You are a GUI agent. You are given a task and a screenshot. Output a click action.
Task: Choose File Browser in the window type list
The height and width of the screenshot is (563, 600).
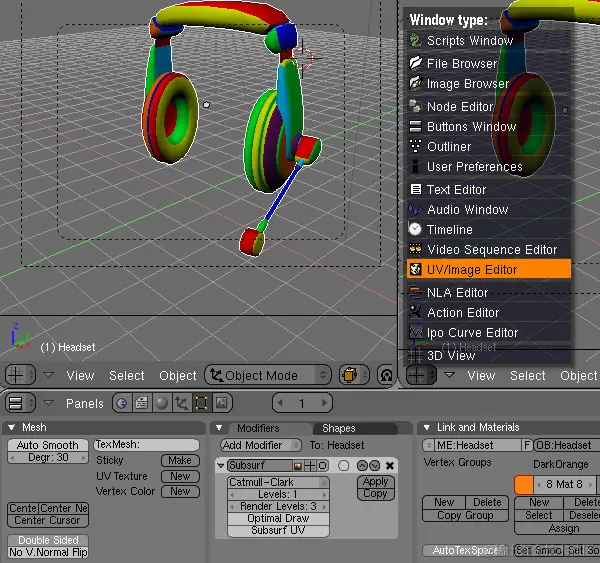pyautogui.click(x=489, y=63)
